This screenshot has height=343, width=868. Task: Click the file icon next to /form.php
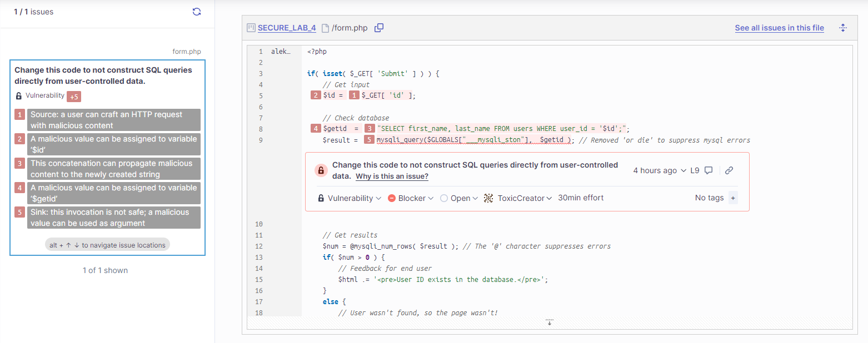(325, 28)
